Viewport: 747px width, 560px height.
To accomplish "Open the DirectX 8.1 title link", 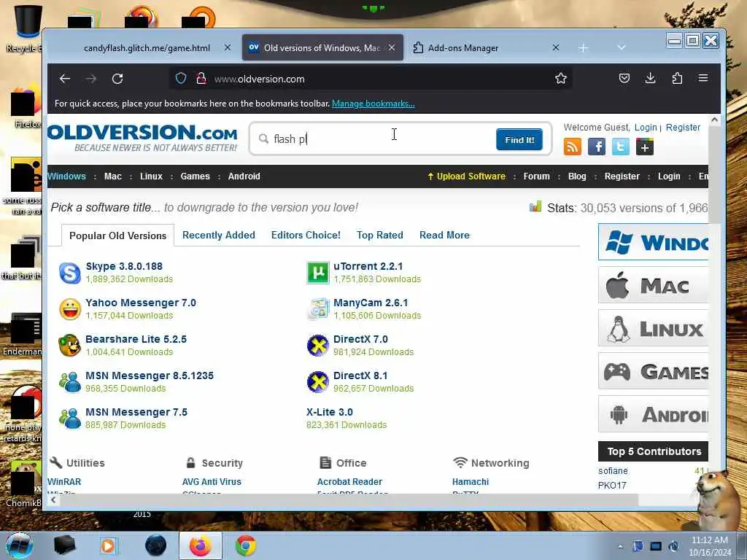I will pyautogui.click(x=360, y=376).
